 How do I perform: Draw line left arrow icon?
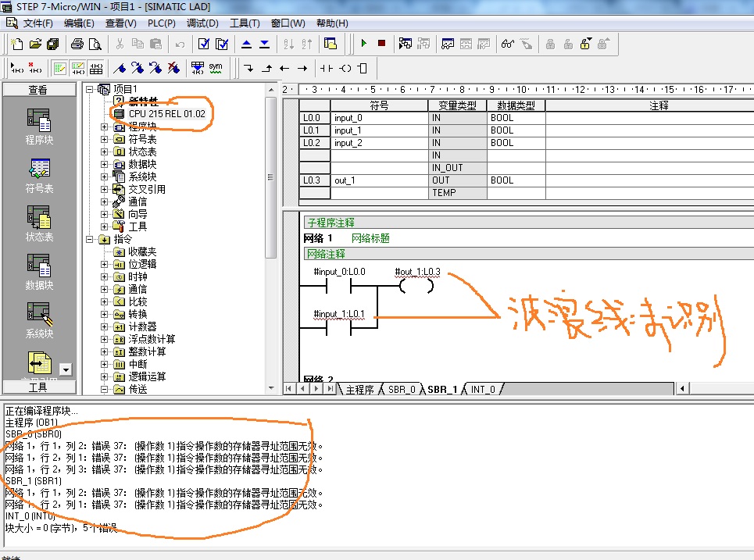[284, 68]
